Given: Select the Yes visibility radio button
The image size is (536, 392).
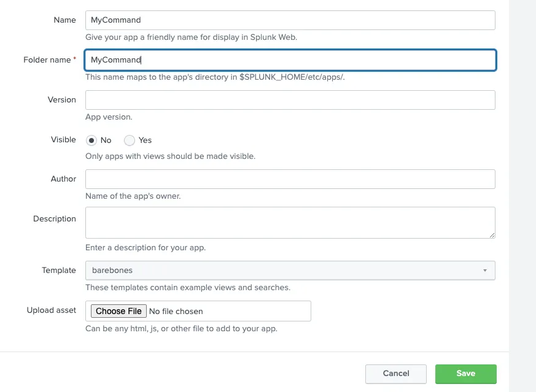Looking at the screenshot, I should click(x=130, y=140).
